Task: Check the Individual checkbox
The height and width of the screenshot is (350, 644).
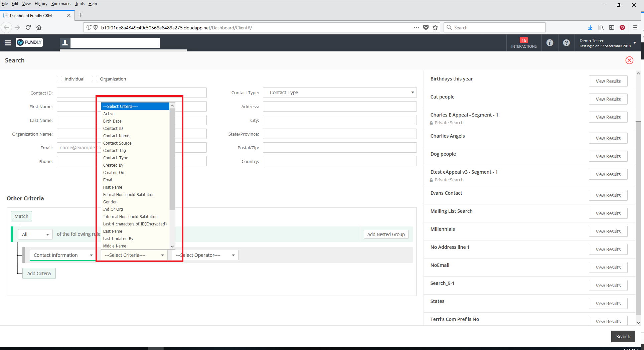Action: click(59, 79)
